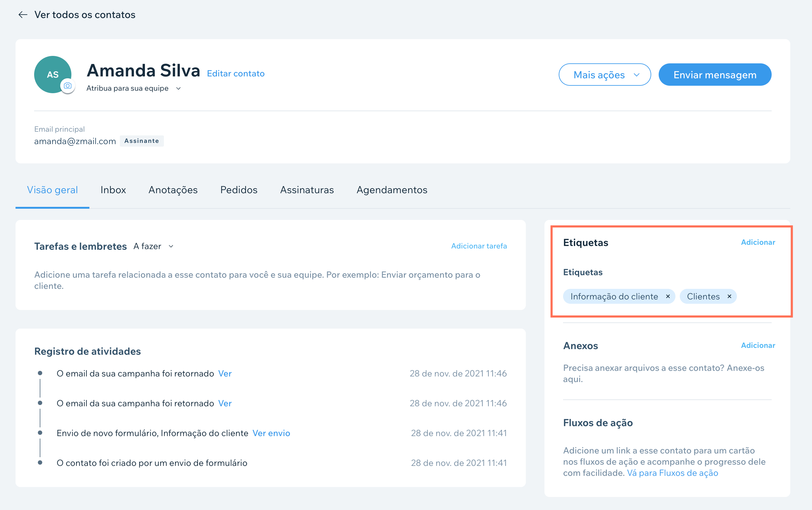
Task: Open the Anotações tab
Action: pyautogui.click(x=173, y=190)
